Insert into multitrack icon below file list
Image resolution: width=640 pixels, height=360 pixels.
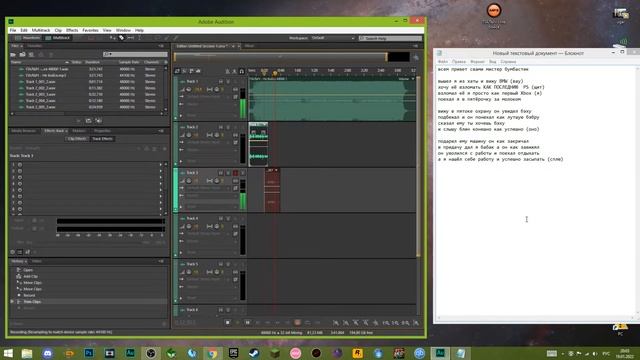89,120
